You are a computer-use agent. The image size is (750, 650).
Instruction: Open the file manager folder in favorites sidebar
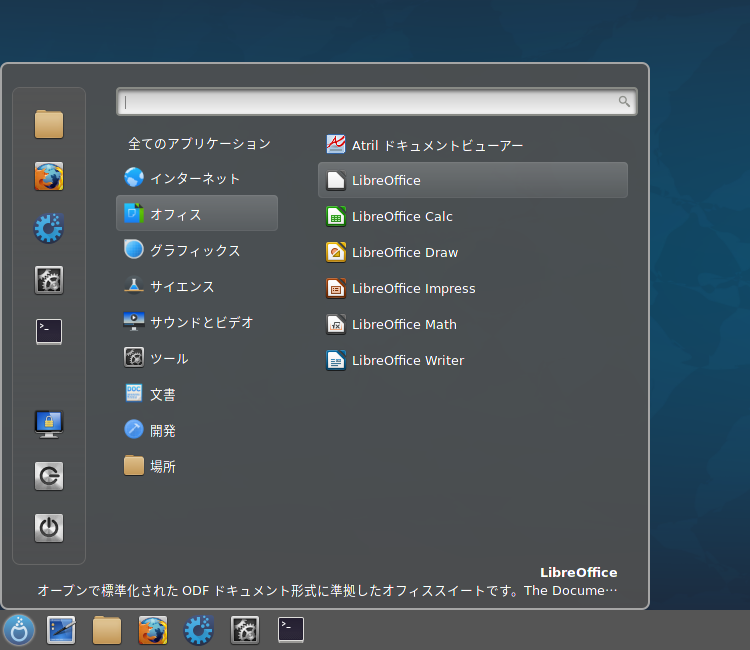click(x=49, y=124)
